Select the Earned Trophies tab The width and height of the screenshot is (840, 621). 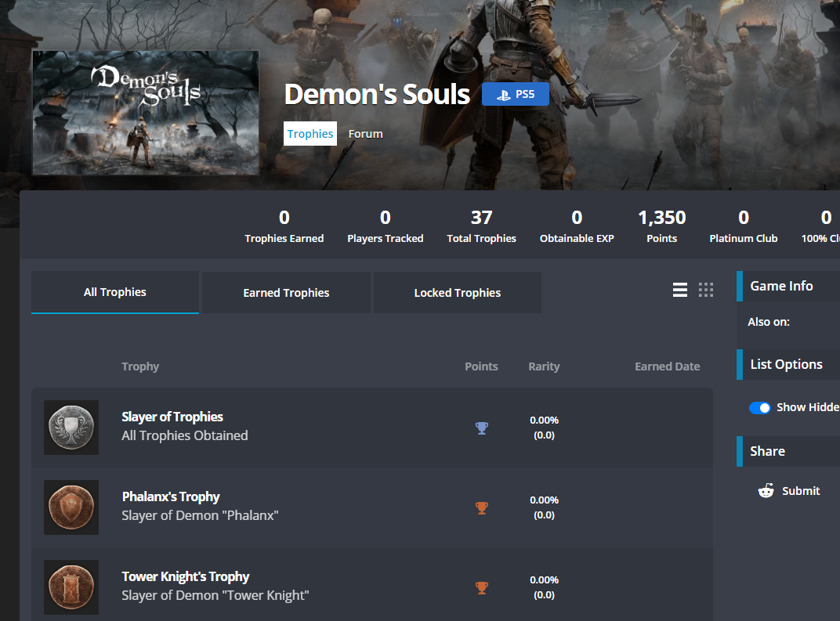[x=286, y=292]
